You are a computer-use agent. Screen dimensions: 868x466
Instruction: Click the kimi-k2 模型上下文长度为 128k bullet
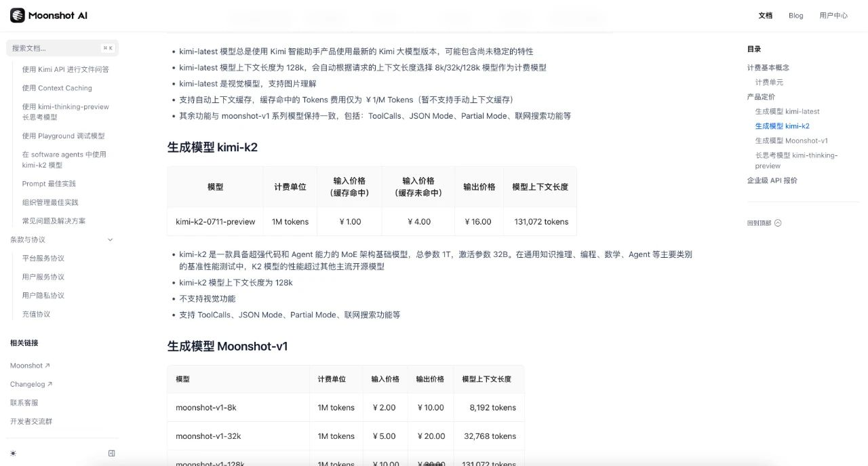(236, 283)
